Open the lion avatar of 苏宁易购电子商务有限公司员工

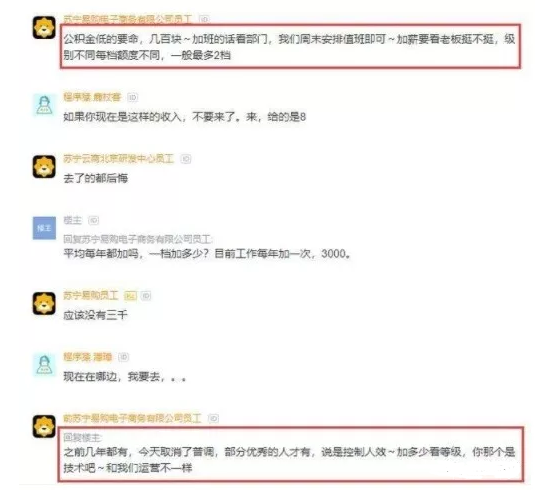[x=44, y=27]
